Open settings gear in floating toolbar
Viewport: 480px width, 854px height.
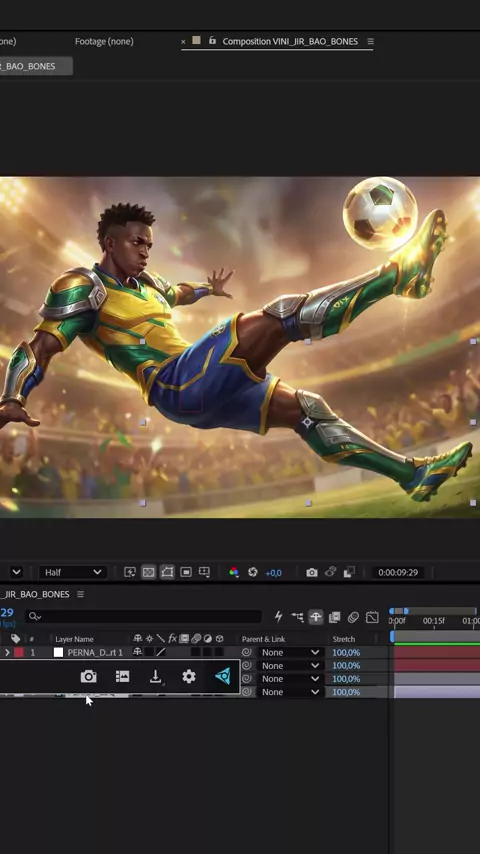point(189,677)
